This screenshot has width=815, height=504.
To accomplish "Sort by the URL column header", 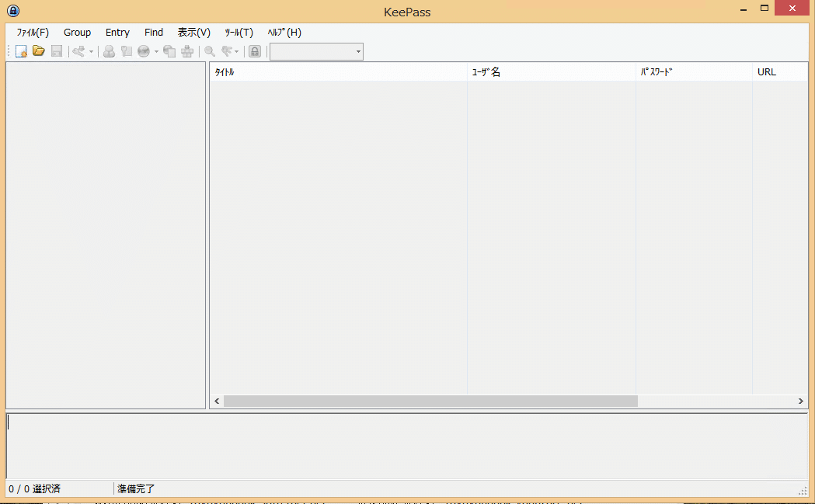I will click(780, 71).
